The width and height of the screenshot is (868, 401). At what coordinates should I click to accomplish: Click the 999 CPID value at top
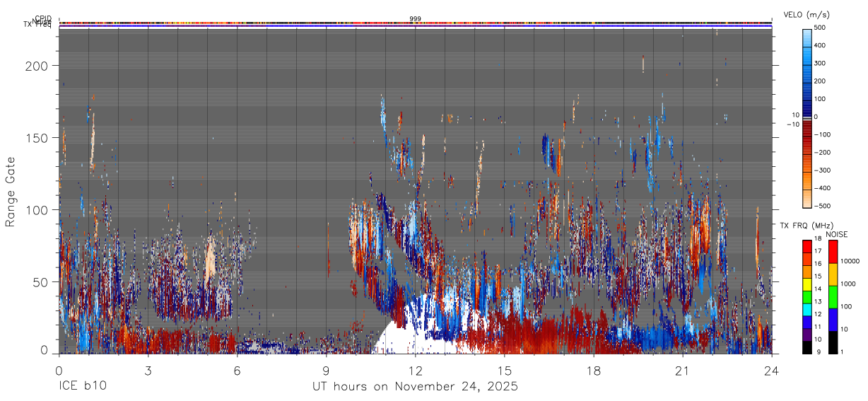tap(415, 19)
